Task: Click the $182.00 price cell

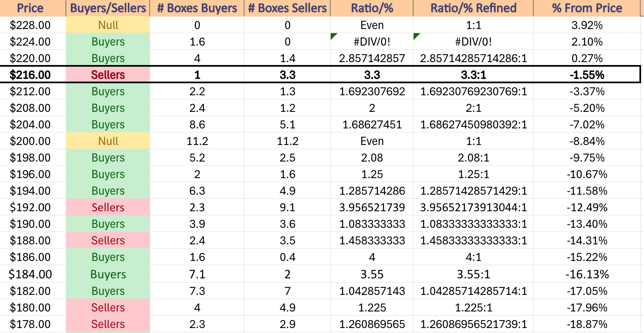Action: pos(33,291)
